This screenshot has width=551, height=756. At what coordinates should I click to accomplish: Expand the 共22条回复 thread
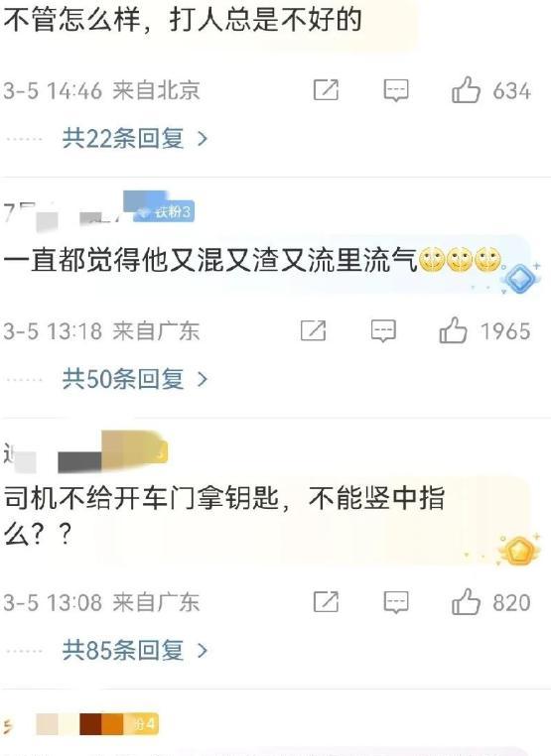coord(135,138)
